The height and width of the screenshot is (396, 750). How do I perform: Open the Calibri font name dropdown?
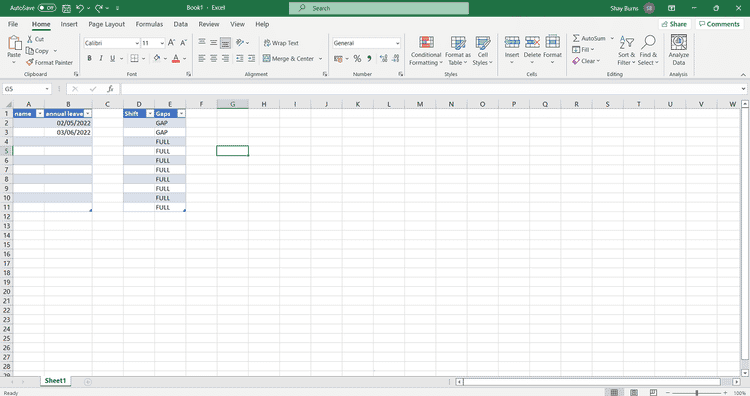[137, 43]
